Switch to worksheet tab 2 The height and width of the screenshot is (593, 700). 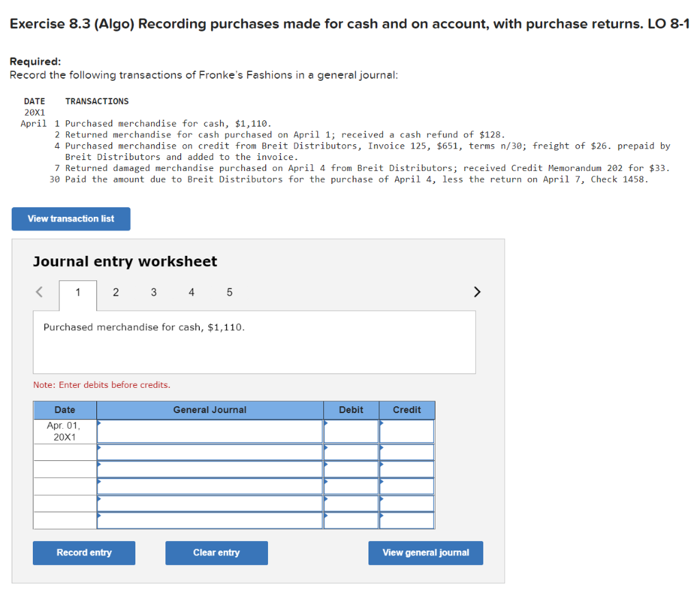(116, 292)
